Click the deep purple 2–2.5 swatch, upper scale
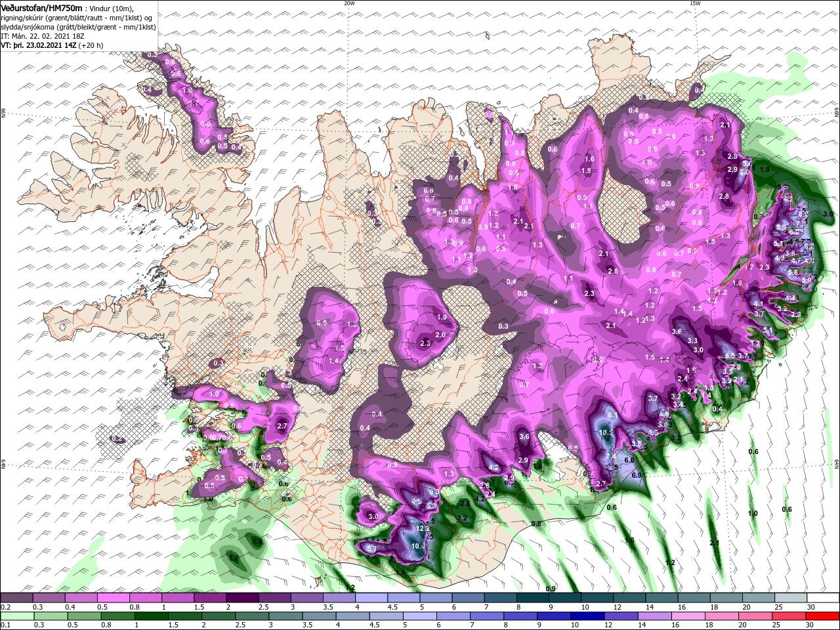The height and width of the screenshot is (630, 840). coord(242,598)
